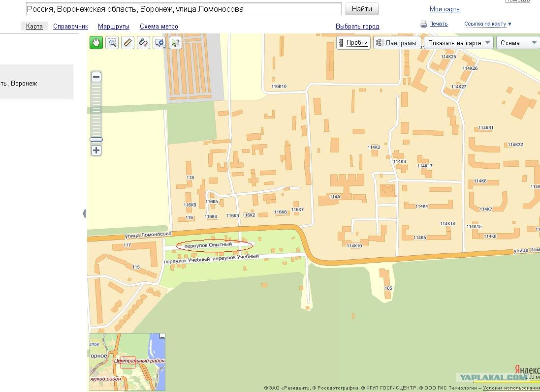Click the Найти search button
The image size is (540, 392).
pyautogui.click(x=362, y=9)
